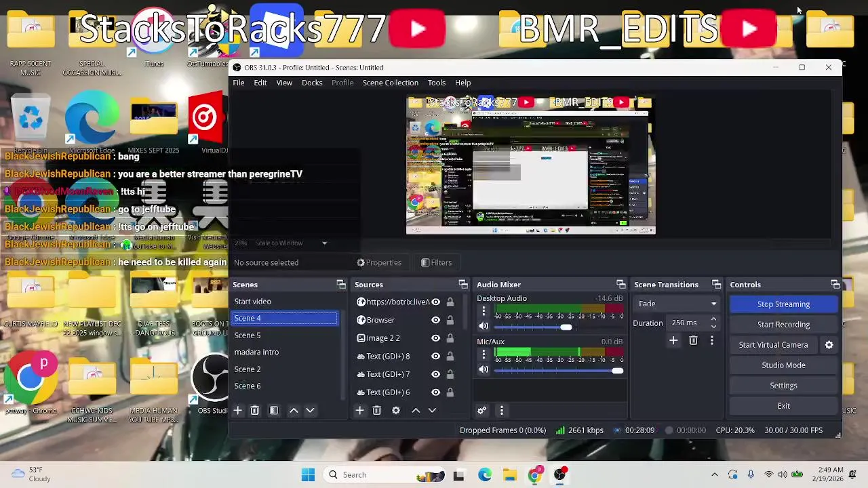Pop out the Scene Transitions dock
The height and width of the screenshot is (488, 868).
point(716,285)
